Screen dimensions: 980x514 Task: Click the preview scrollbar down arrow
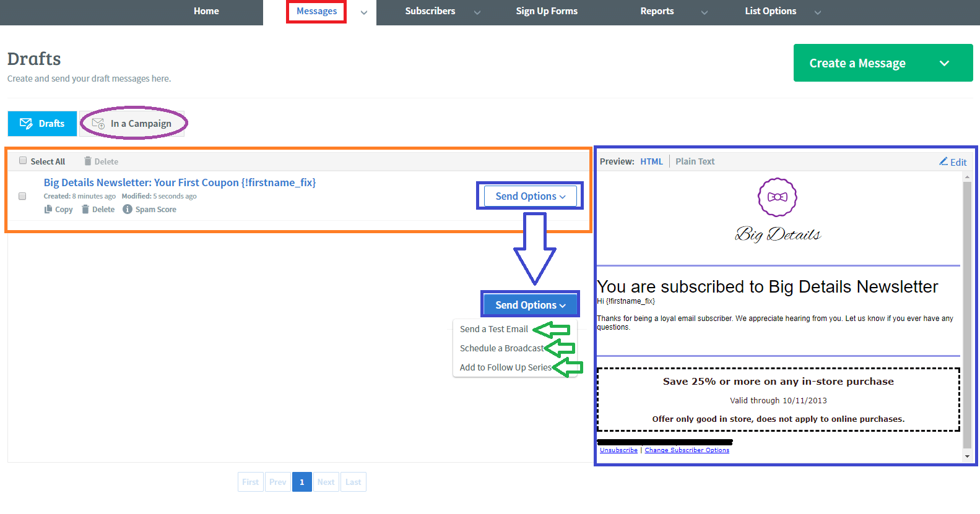click(967, 456)
